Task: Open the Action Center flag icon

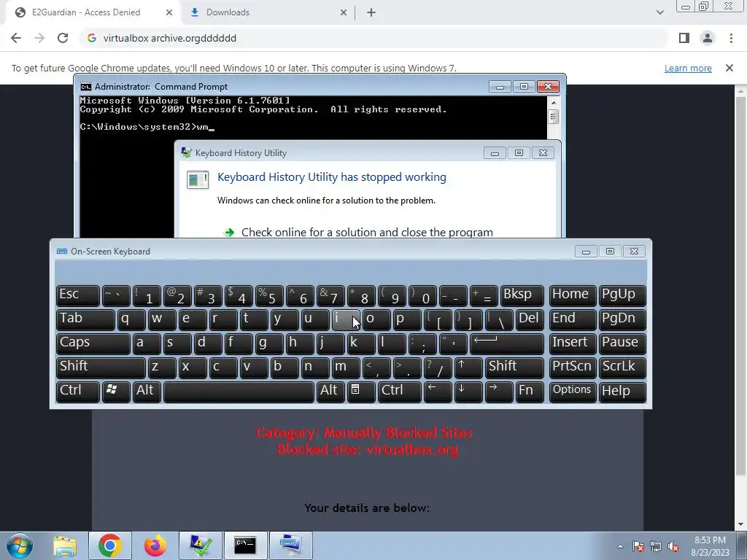Action: coord(638,546)
